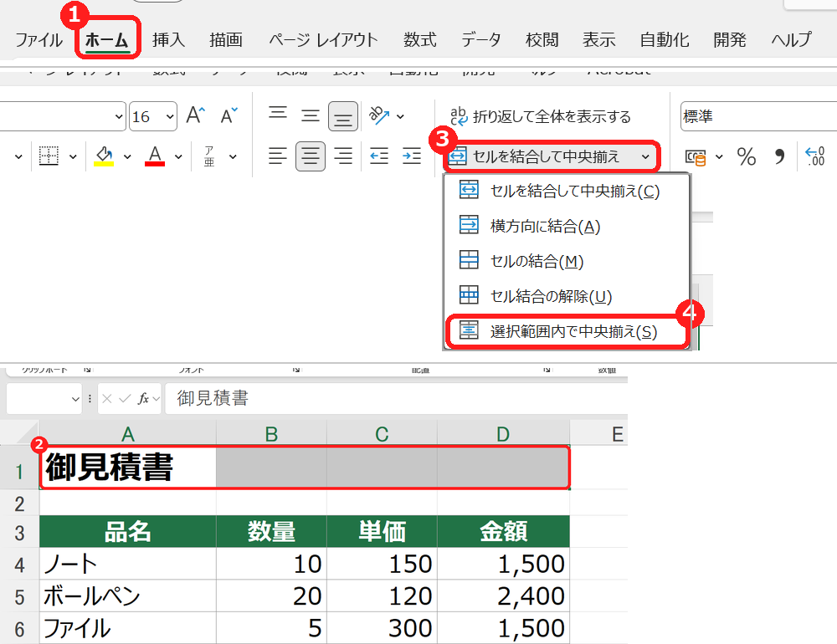Align text right horizontally
Viewport: 837px width, 644px height.
[x=343, y=156]
